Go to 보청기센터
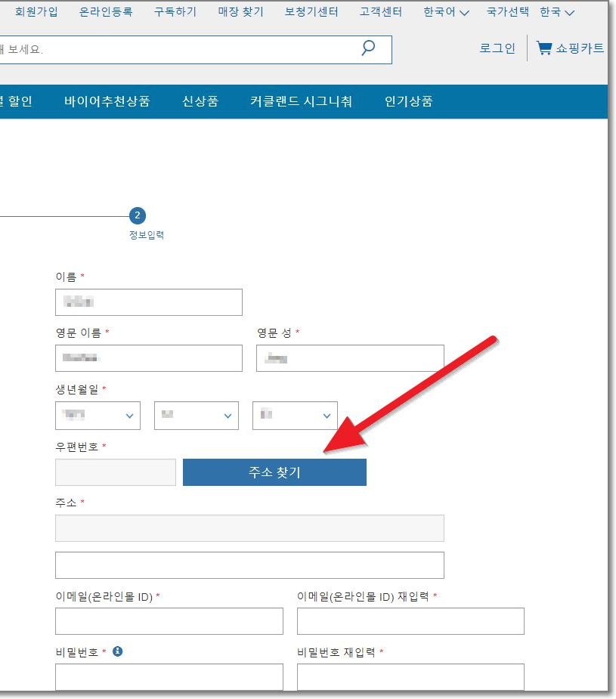 point(311,11)
